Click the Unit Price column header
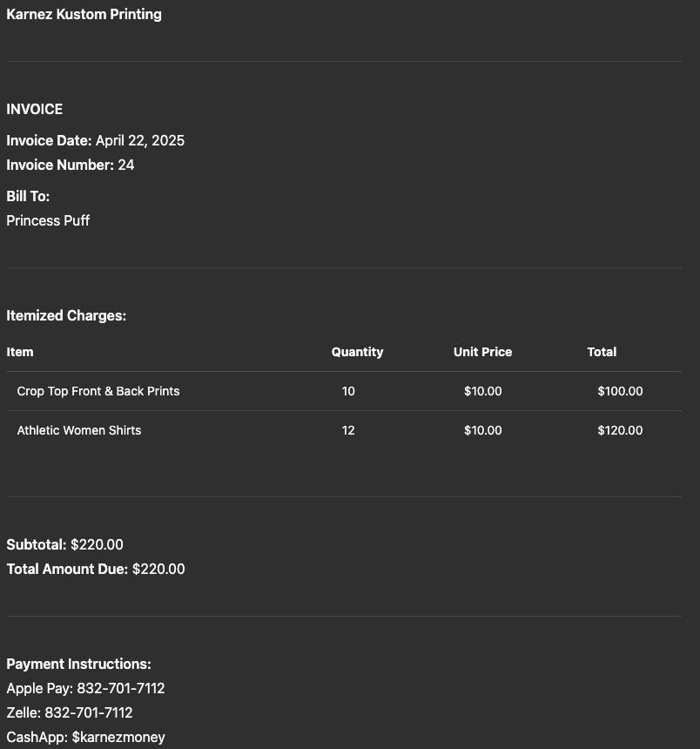The height and width of the screenshot is (749, 700). 482,352
